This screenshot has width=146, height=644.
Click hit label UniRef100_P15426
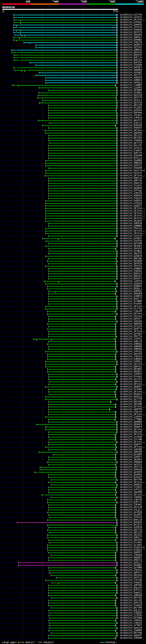coord(131,203)
